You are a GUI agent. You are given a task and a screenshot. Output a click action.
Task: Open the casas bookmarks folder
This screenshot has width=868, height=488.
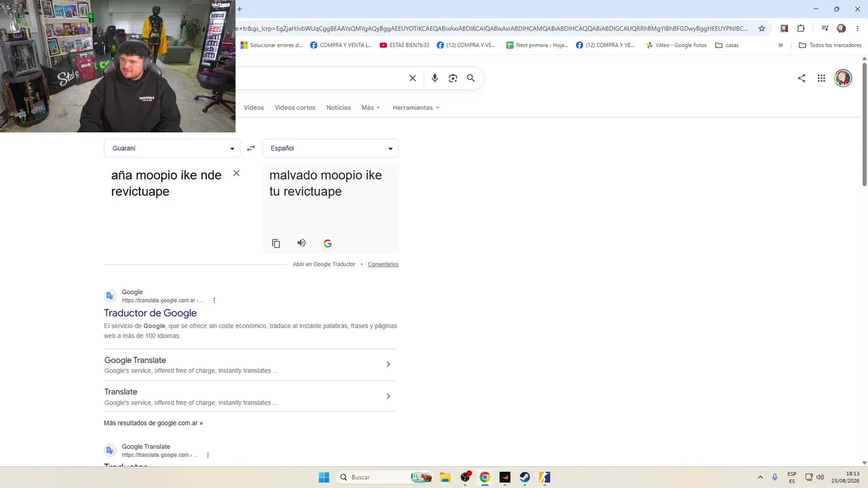(727, 45)
